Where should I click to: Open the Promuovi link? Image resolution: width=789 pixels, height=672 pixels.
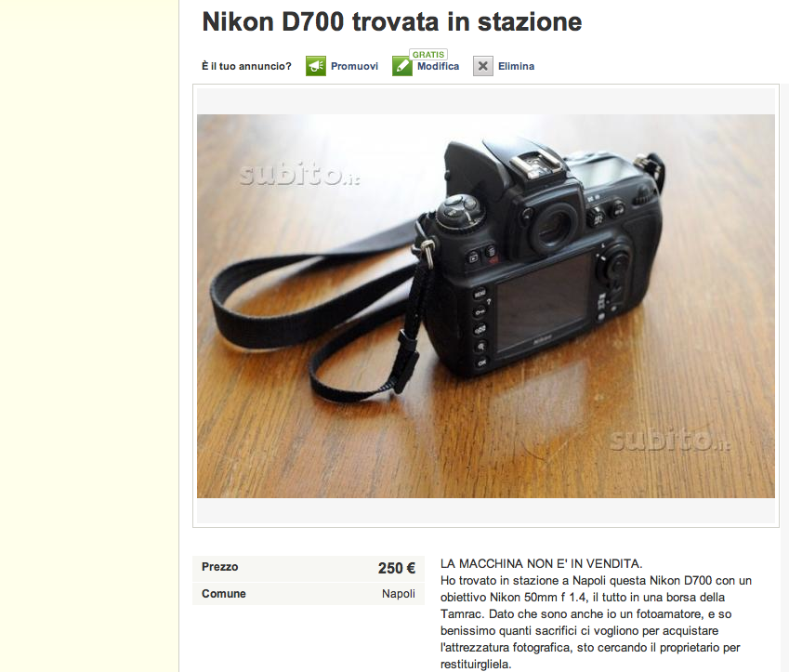pos(354,66)
